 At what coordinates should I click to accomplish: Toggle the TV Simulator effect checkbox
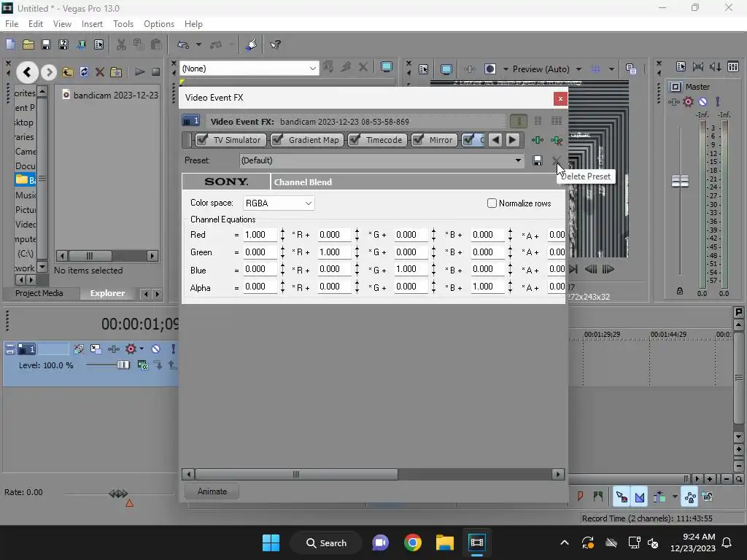(203, 140)
